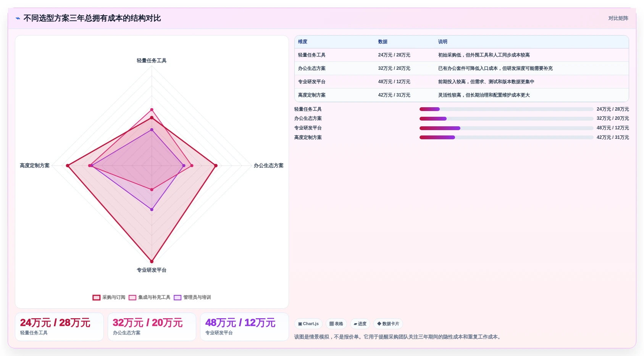Click the title 不同选型方案三年总拥有成本的结构对比
The width and height of the screenshot is (644, 356).
(x=92, y=18)
